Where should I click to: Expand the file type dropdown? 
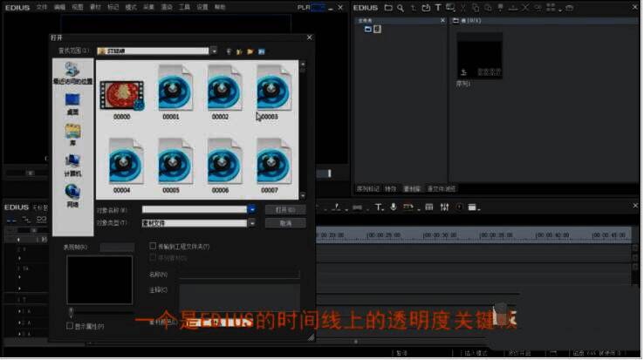pos(251,223)
